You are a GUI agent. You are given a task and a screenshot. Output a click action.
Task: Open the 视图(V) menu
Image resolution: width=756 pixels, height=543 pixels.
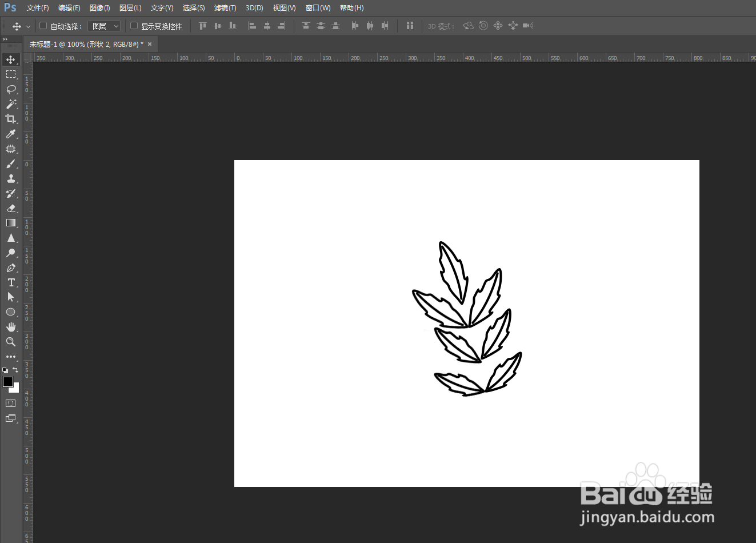pyautogui.click(x=284, y=8)
